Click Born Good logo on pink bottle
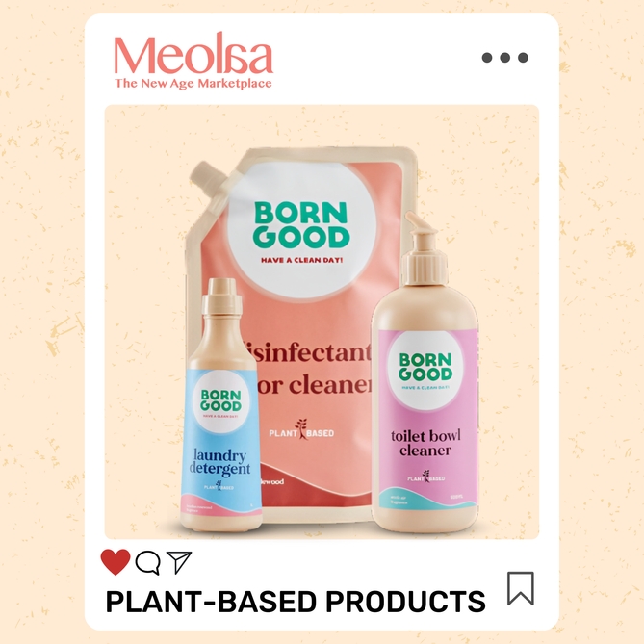644x644 pixels. click(x=425, y=367)
